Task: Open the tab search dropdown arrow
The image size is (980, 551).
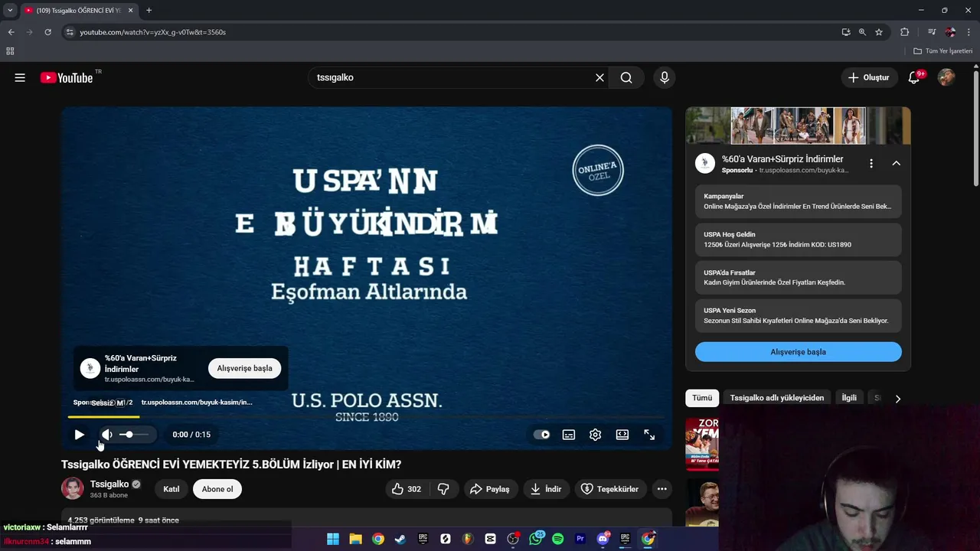Action: pyautogui.click(x=10, y=10)
